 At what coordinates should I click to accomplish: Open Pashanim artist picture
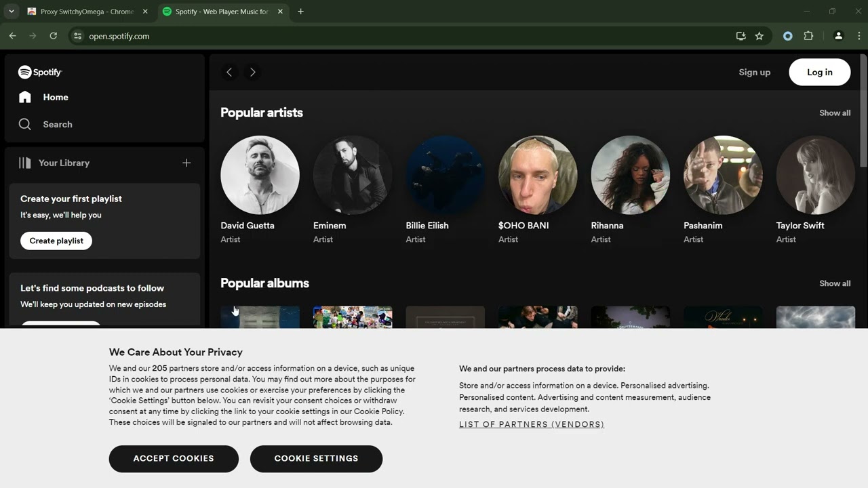pos(723,175)
